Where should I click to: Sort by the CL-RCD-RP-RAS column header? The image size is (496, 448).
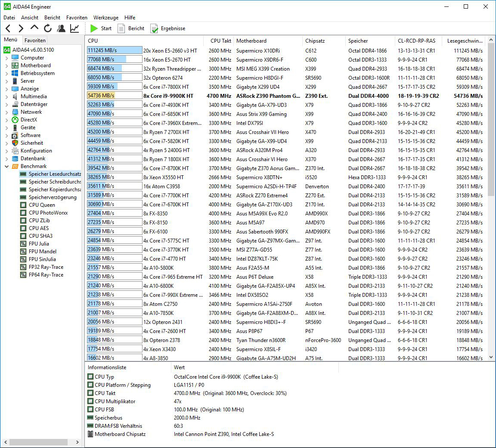point(418,41)
